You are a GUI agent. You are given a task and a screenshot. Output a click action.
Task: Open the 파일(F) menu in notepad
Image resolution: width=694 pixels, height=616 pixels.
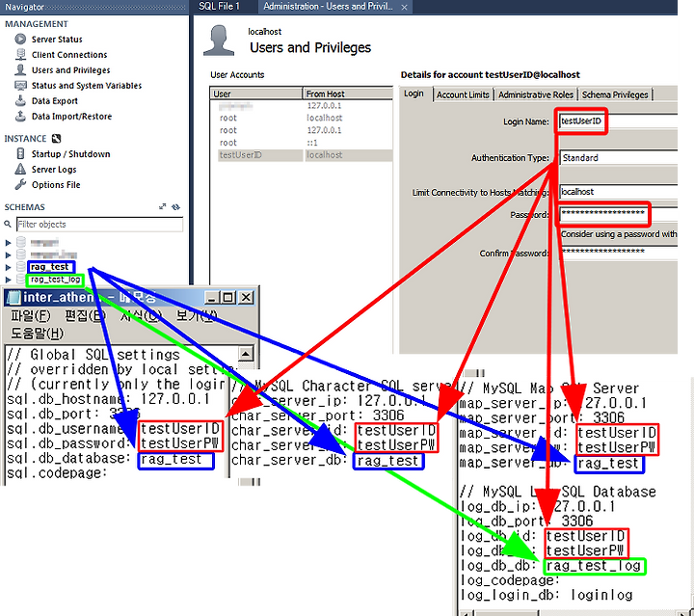[31, 316]
